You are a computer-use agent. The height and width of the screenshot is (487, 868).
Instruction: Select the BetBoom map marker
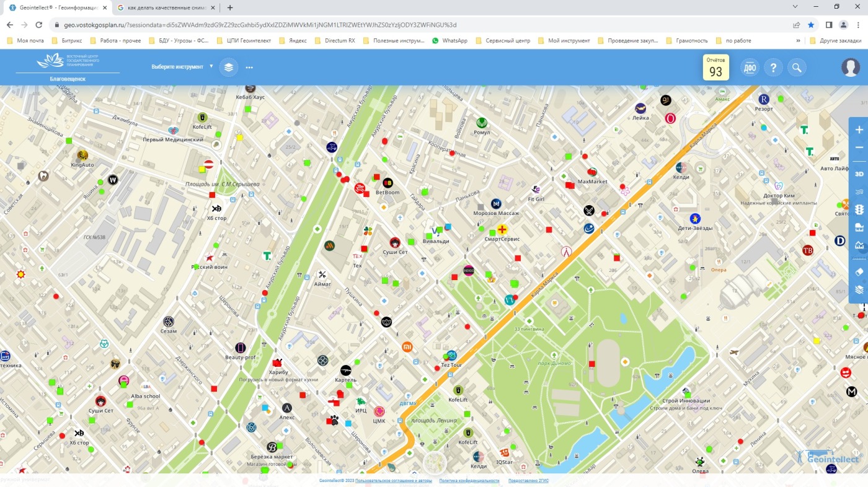click(387, 183)
